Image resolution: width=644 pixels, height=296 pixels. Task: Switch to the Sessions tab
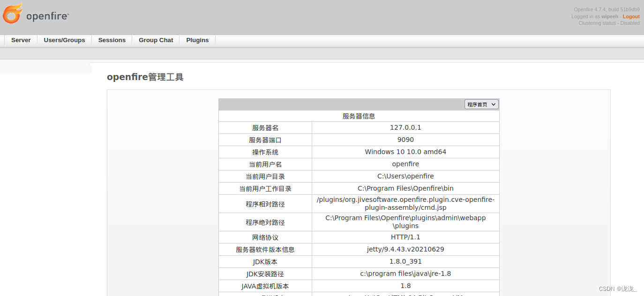click(112, 40)
